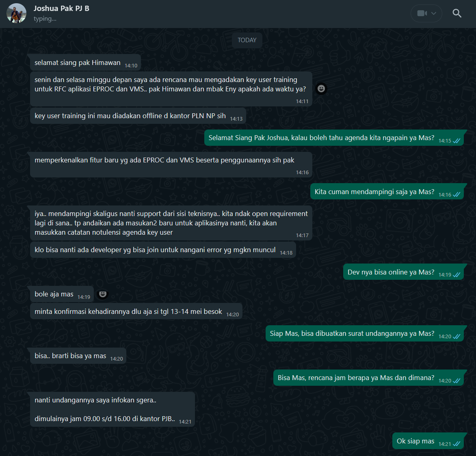Click read receipt ticks on "Ok siap mas"
The height and width of the screenshot is (456, 476).
pos(456,444)
